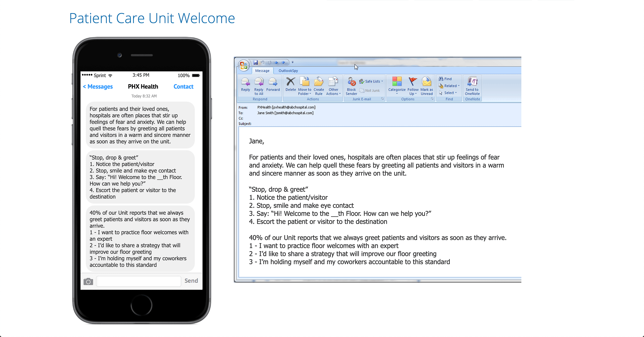Click the Patient Care Unit Welcome heading
This screenshot has height=337, width=644.
click(152, 18)
